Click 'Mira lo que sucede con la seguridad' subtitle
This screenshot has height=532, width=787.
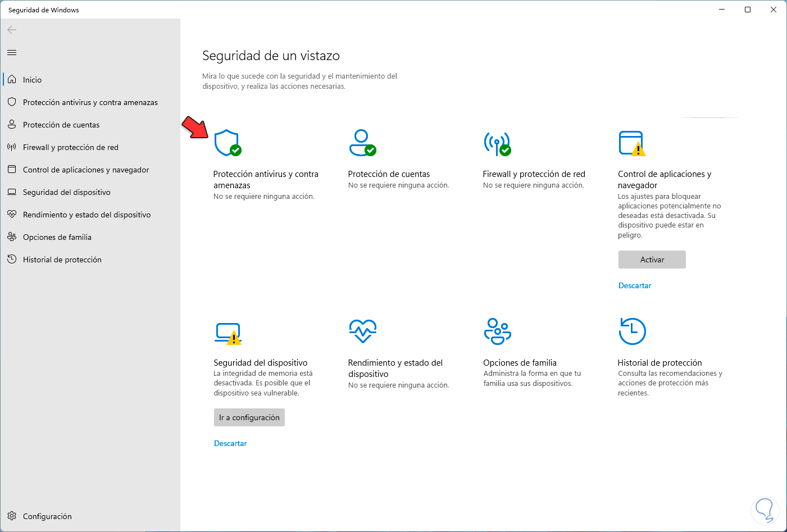pos(300,81)
